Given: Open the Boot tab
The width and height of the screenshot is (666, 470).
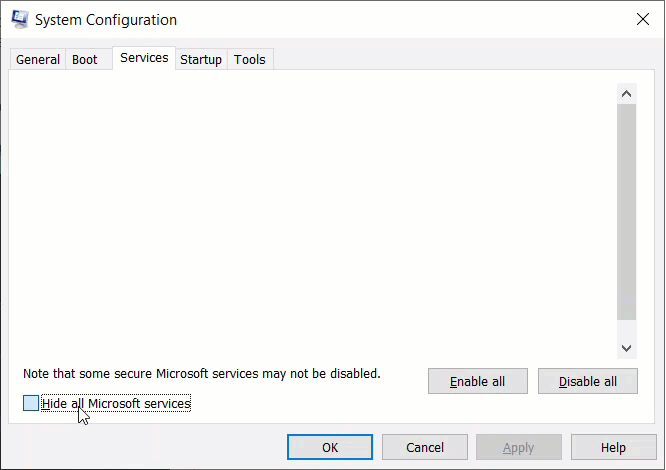Looking at the screenshot, I should [x=85, y=59].
